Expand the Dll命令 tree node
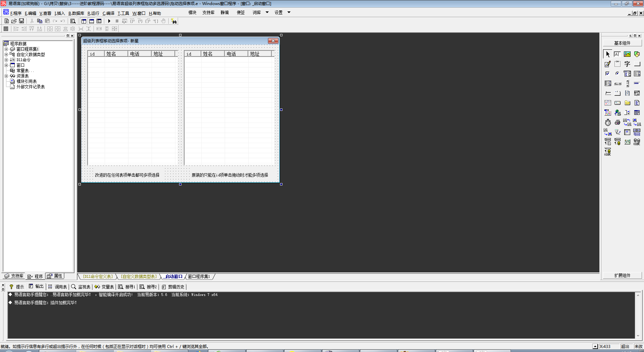Viewport: 644px width, 352px height. click(6, 60)
